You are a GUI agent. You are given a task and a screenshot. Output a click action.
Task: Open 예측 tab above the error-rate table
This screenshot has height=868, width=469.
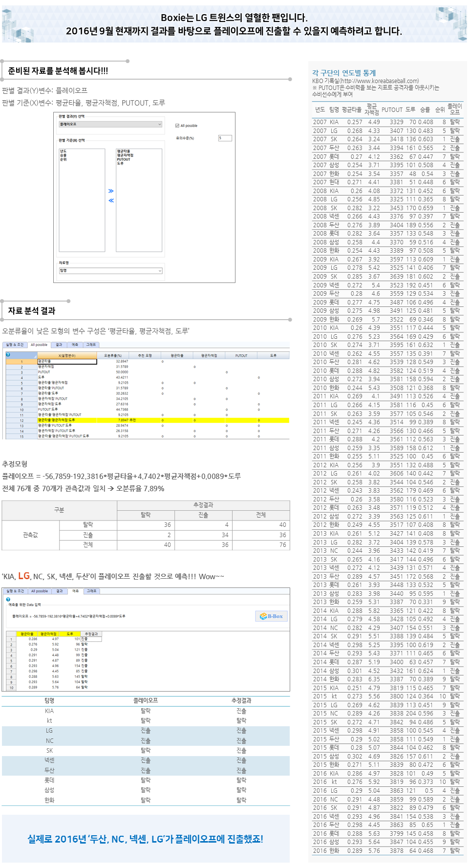pyautogui.click(x=75, y=345)
